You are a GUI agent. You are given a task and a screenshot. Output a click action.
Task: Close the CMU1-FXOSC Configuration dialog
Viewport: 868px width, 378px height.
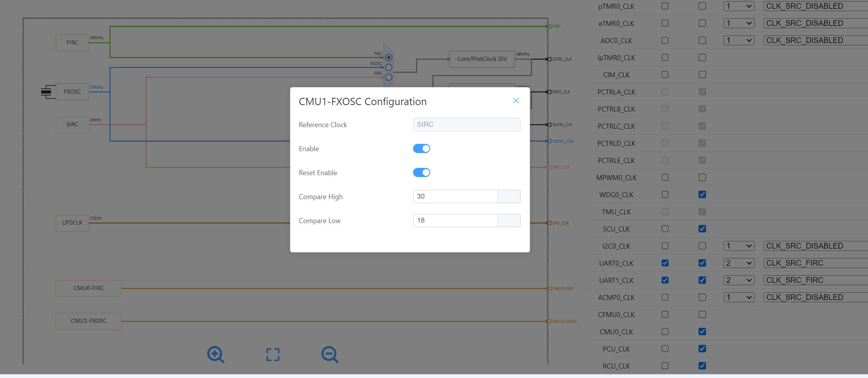(x=516, y=100)
